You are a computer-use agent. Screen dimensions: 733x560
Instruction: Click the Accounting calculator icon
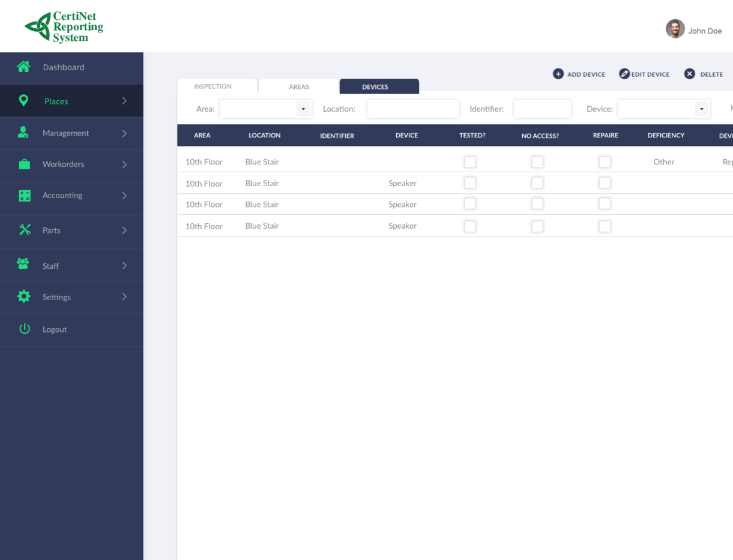23,195
